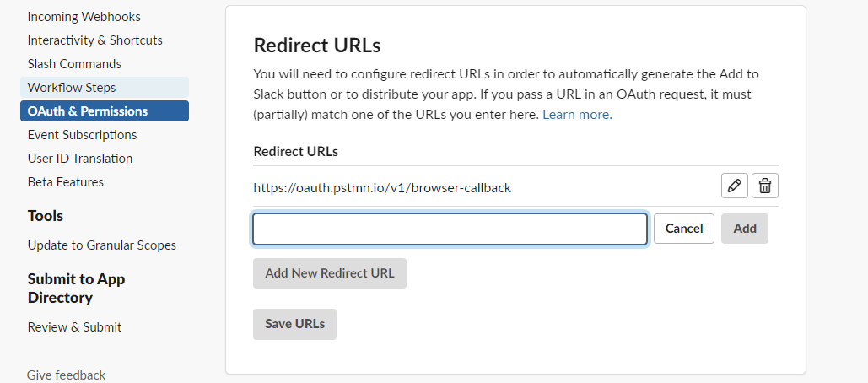Viewport: 868px width, 383px height.
Task: Open User ID Translation settings
Action: [80, 159]
